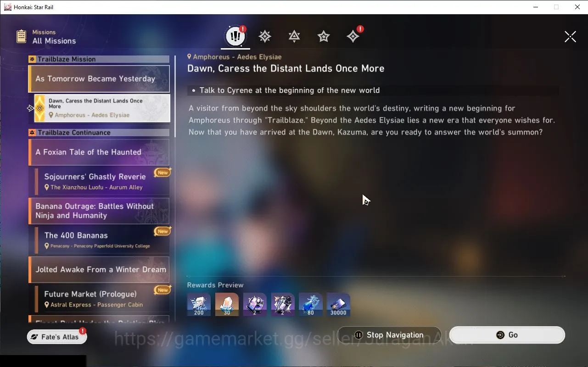Switch to the star mission category tab

point(324,37)
